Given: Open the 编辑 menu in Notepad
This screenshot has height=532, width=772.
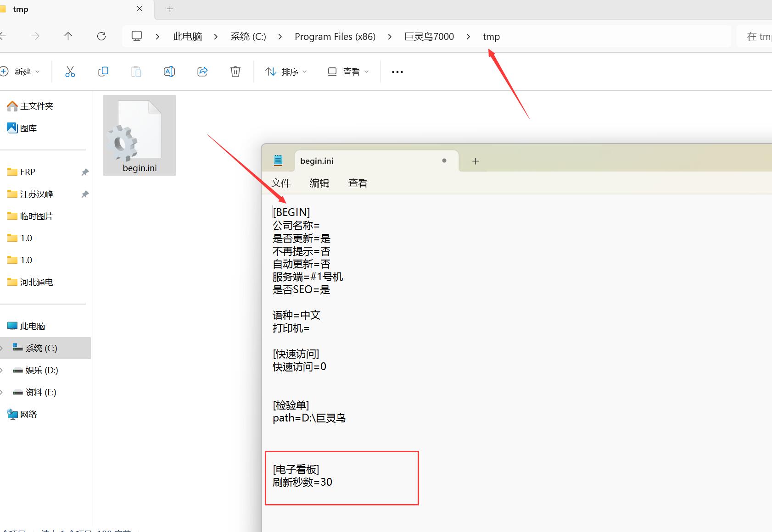Looking at the screenshot, I should [x=319, y=183].
